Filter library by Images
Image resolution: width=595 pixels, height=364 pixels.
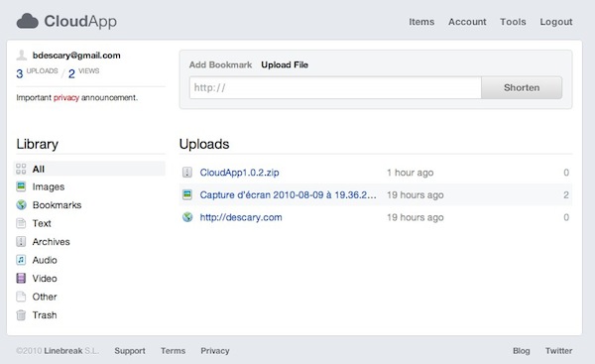tap(49, 186)
